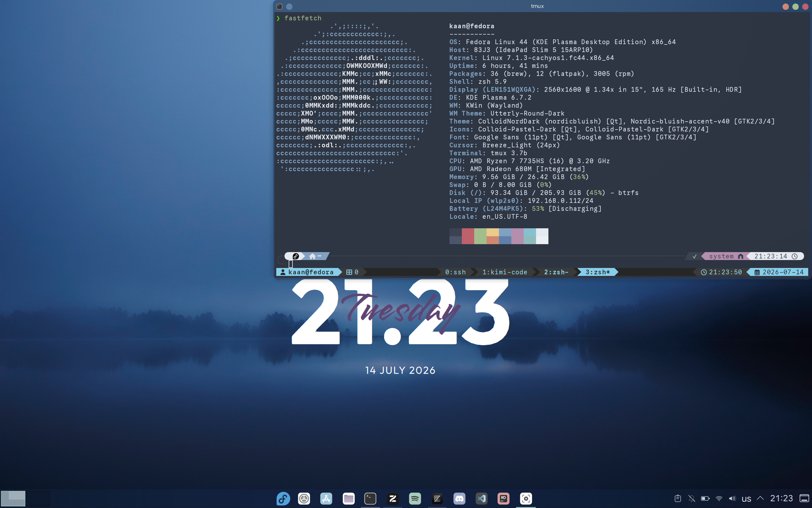Toggle the muted notifications bell icon
Viewport: 812px width, 508px height.
click(x=691, y=498)
